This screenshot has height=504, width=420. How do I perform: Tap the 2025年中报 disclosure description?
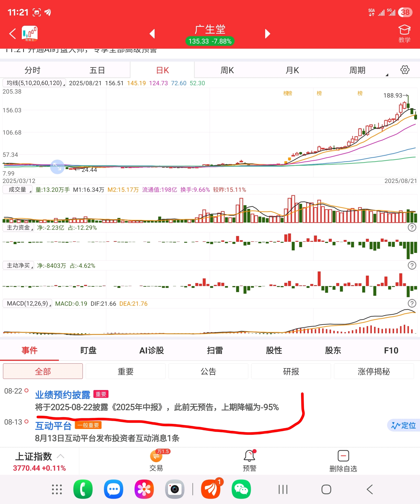pyautogui.click(x=157, y=407)
